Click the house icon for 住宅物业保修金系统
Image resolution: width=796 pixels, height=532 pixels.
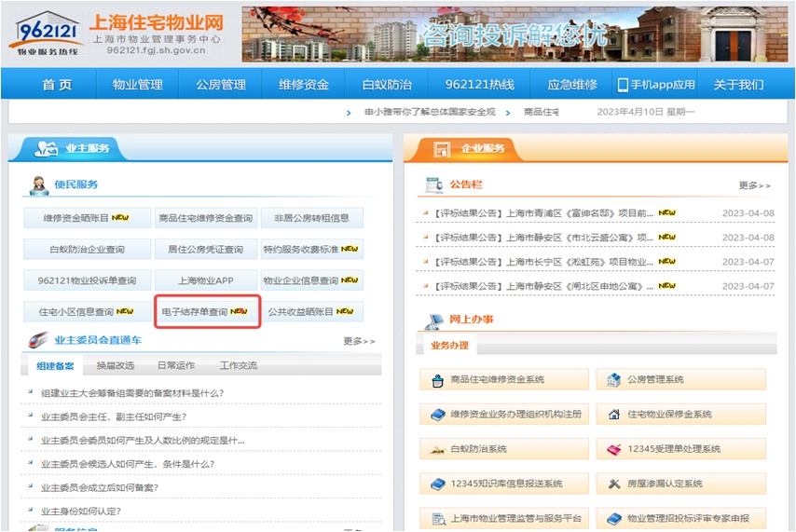[613, 415]
